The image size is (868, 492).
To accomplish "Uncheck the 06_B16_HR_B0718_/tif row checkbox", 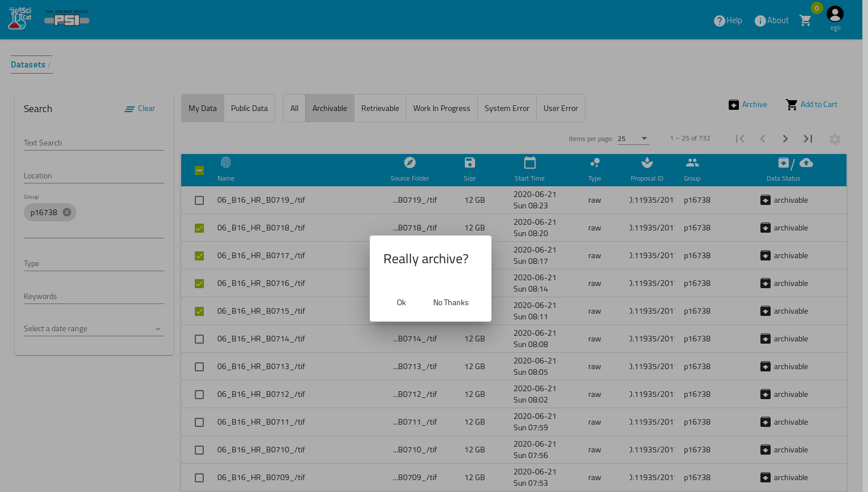I will click(199, 228).
